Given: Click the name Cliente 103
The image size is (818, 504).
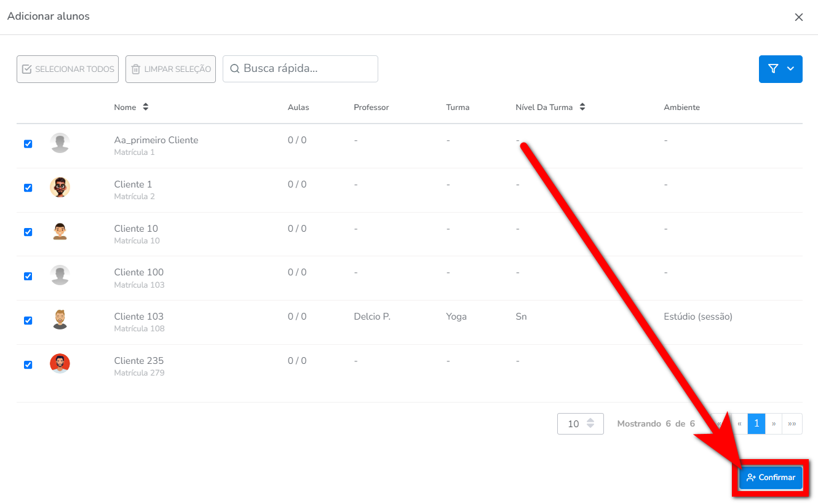Looking at the screenshot, I should (x=139, y=317).
